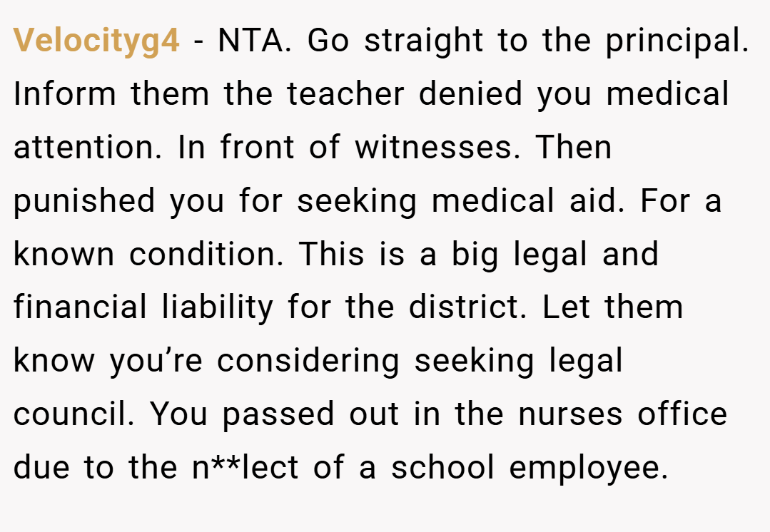The width and height of the screenshot is (770, 532).
Task: Click the word Inform starting second line
Action: [x=65, y=93]
